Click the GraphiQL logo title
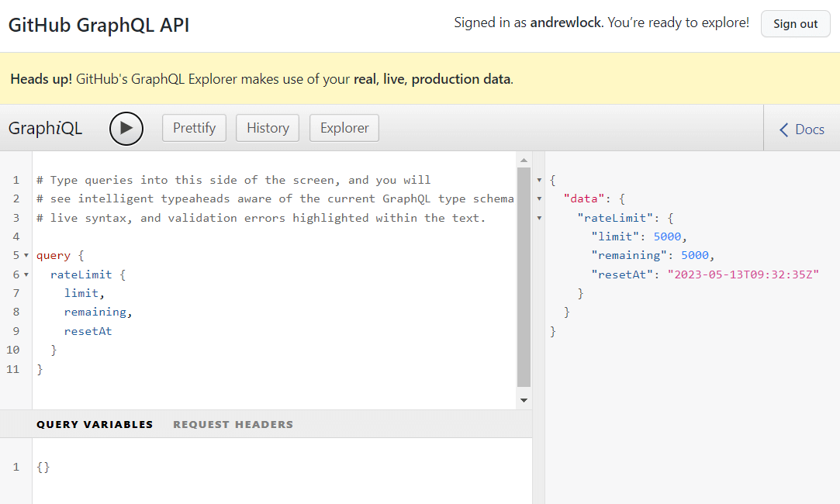Viewport: 840px width, 504px height. [x=46, y=128]
